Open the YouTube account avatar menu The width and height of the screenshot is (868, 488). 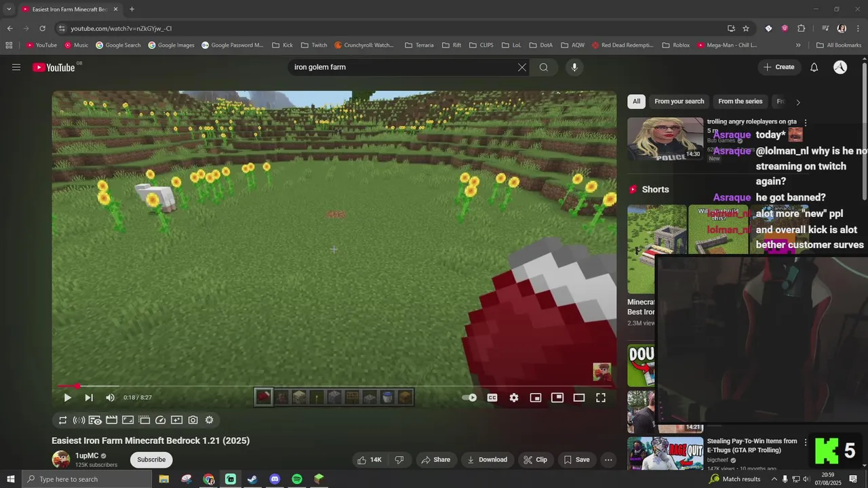pyautogui.click(x=840, y=67)
